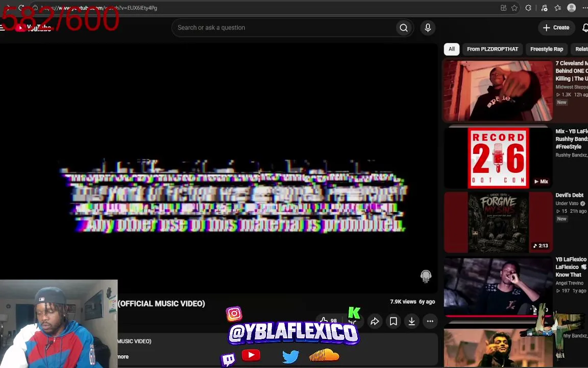Open the Record 26 Dot Com mix thumbnail
Image resolution: width=588 pixels, height=368 pixels.
coord(498,157)
